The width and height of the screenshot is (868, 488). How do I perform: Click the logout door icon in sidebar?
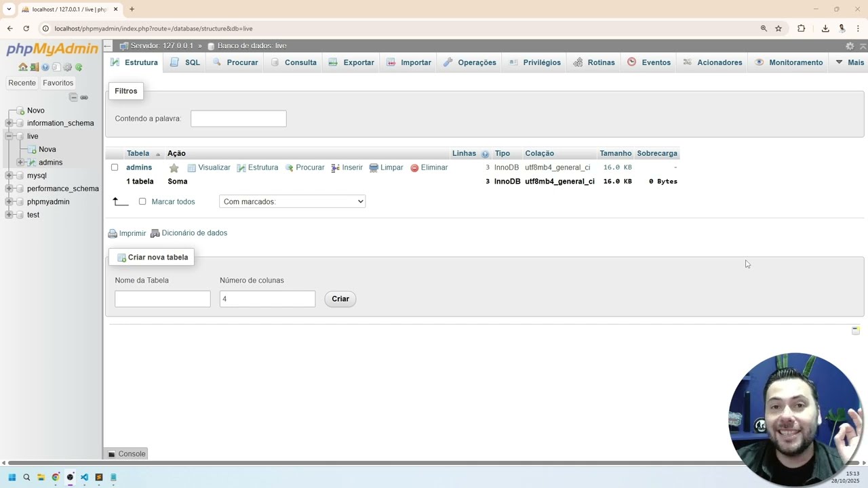pos(34,67)
